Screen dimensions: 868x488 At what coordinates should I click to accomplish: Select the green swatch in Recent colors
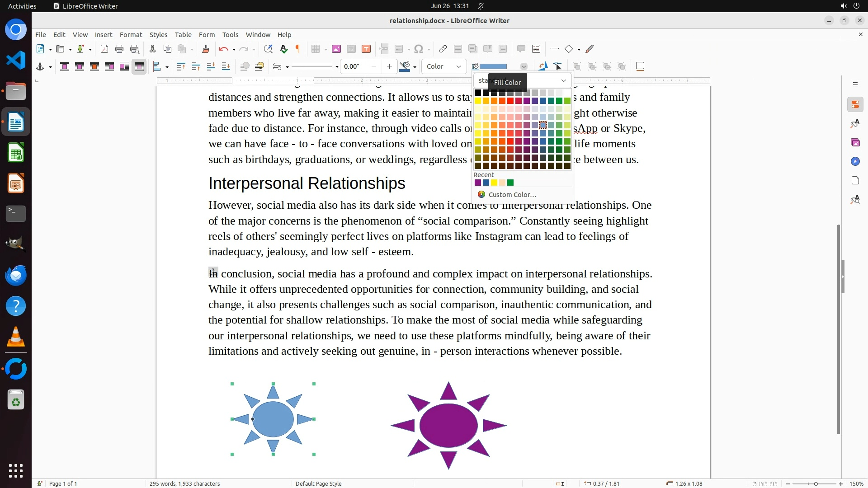tap(510, 183)
